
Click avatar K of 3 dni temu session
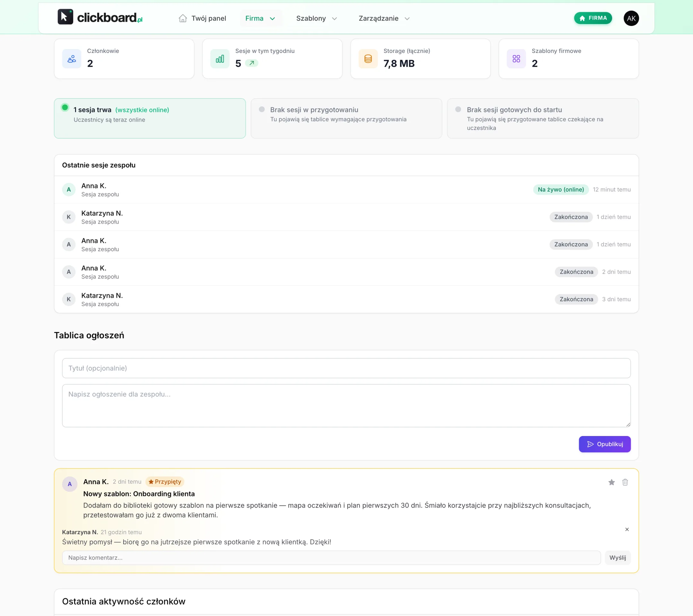pos(69,299)
